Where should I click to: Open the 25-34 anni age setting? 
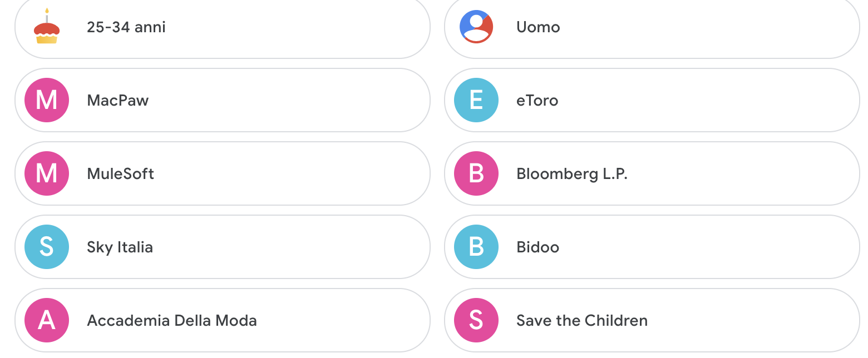126,27
